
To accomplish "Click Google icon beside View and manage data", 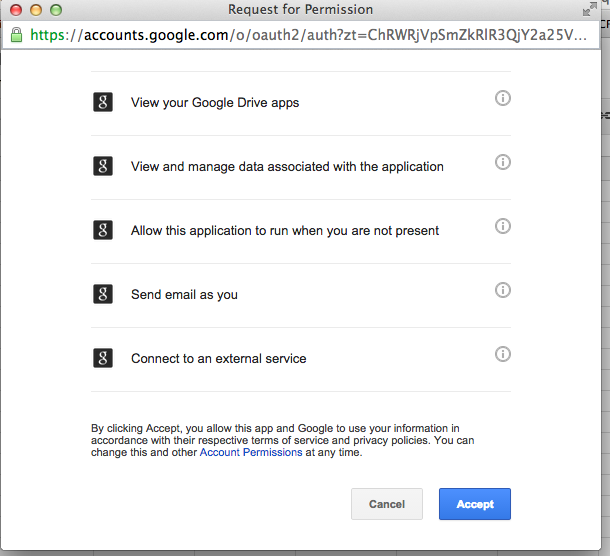I will click(x=103, y=166).
